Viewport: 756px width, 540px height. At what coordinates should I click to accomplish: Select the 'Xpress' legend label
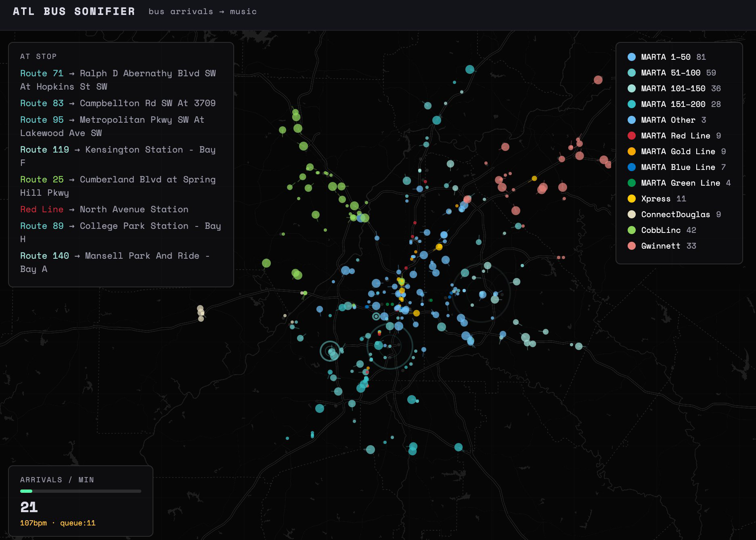click(656, 199)
